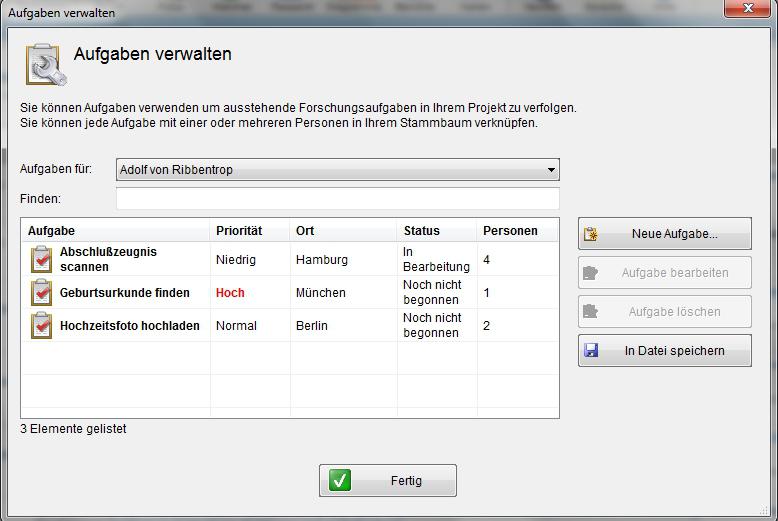Open the Aufgaben für dropdown
Viewport: 778px width, 521px height.
(338, 170)
